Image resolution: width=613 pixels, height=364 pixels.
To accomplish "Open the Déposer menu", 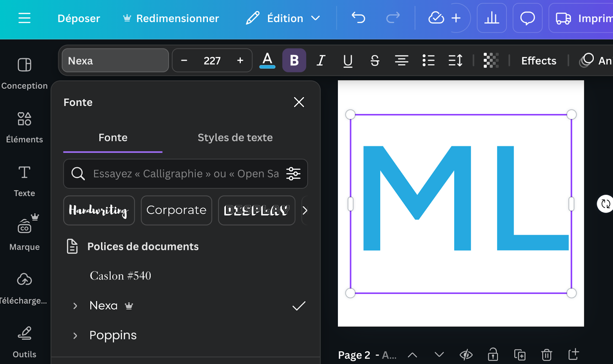I will (79, 18).
